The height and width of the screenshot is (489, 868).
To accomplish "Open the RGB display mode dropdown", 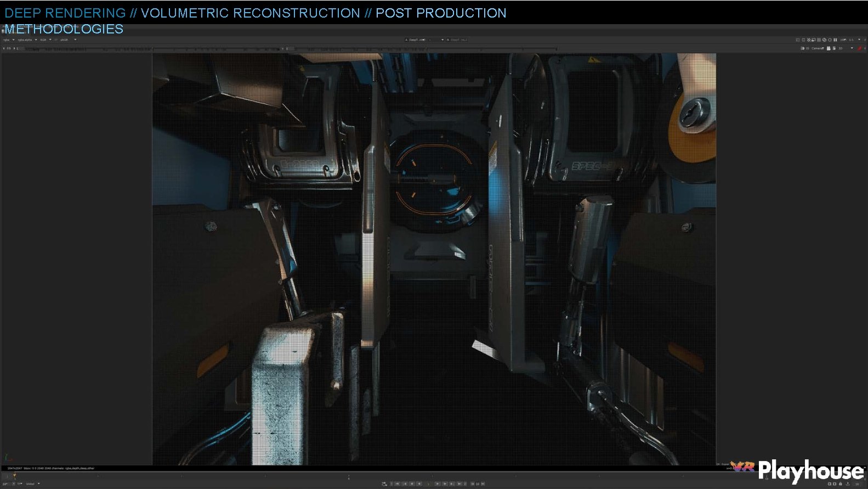I will tap(46, 40).
